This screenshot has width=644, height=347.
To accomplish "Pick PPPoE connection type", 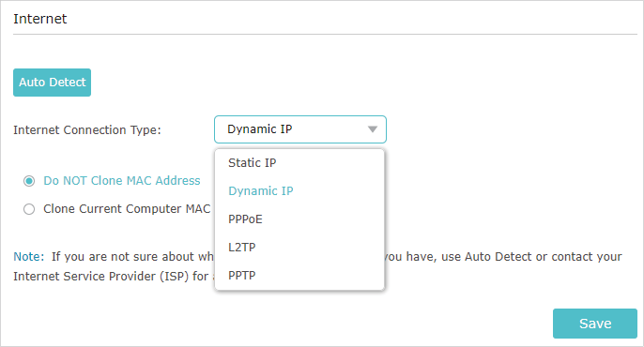I will (x=299, y=219).
